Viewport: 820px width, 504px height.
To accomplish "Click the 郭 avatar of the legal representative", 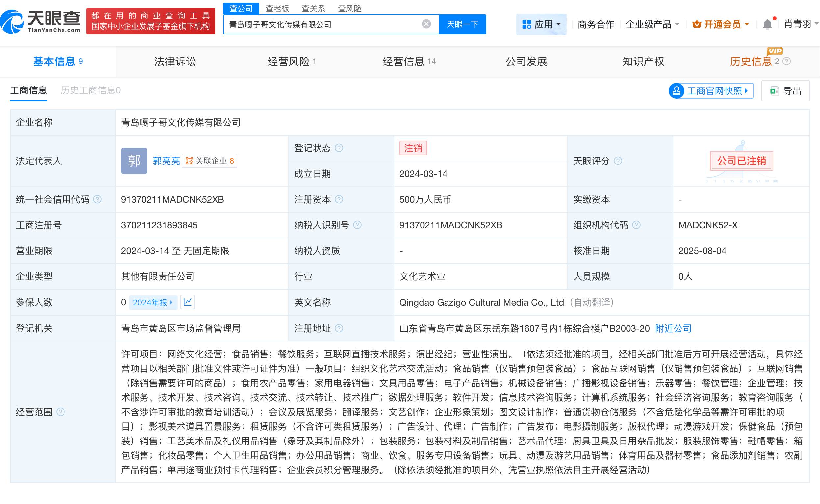I will click(x=134, y=161).
